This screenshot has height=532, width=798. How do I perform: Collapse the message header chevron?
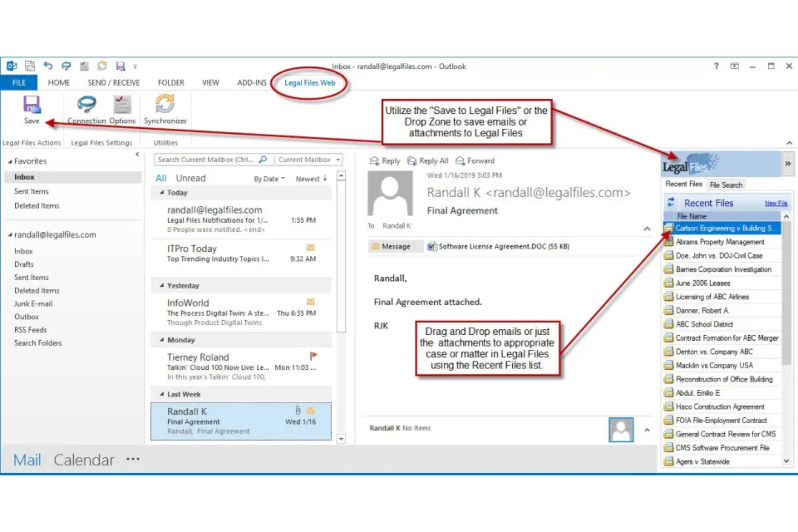pos(647,229)
